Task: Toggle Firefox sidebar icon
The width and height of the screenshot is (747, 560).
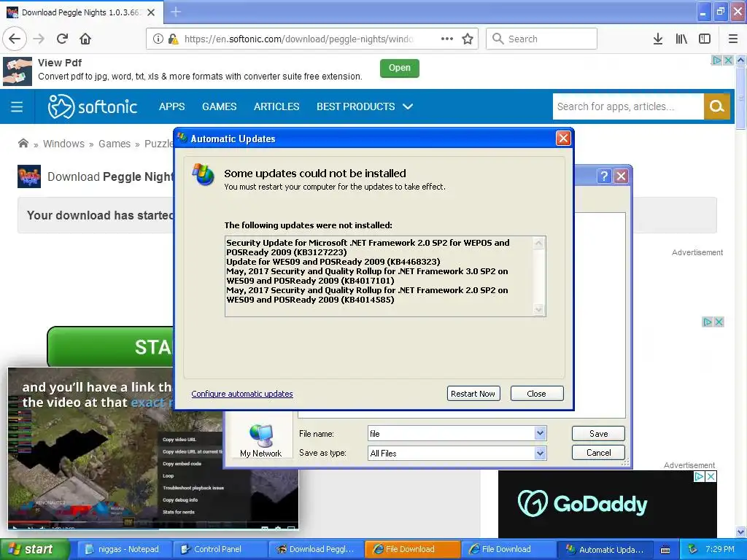Action: pos(705,39)
